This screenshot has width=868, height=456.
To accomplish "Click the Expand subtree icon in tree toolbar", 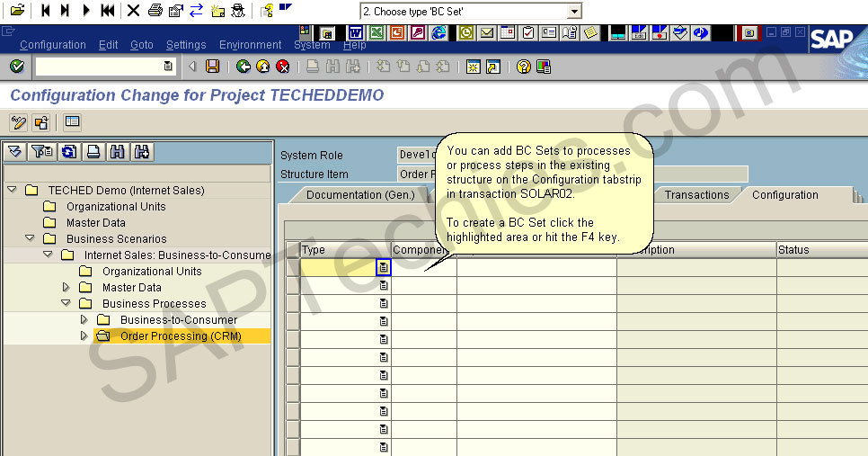I will tap(15, 151).
